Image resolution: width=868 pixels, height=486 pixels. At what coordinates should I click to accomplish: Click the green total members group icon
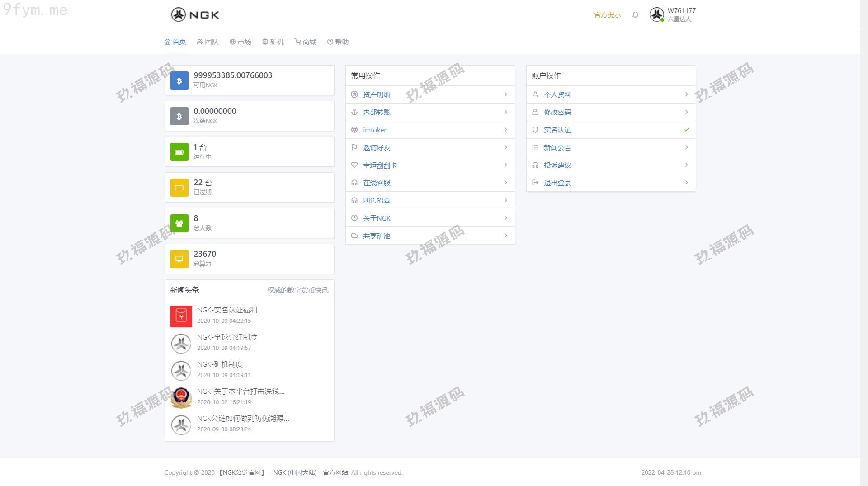pyautogui.click(x=179, y=223)
